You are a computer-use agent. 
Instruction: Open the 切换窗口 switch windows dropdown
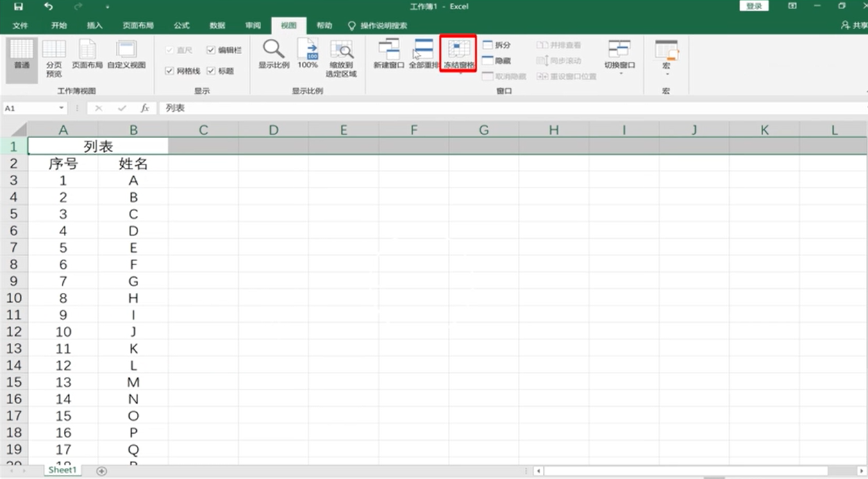tap(619, 57)
